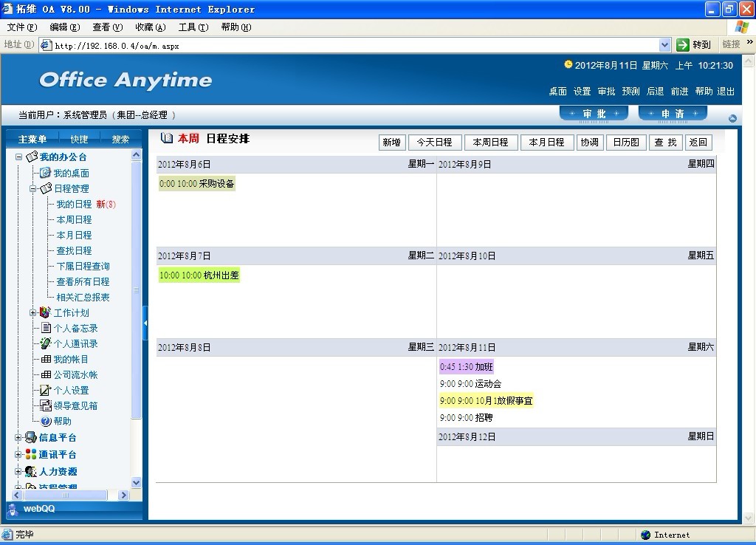Click the 新增 button to add schedule

[391, 143]
